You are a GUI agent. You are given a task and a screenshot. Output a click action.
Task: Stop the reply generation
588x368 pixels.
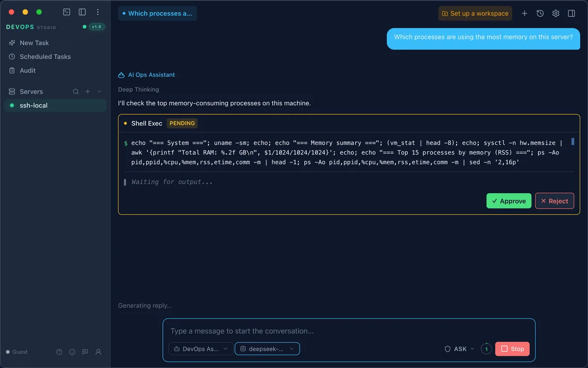point(513,349)
